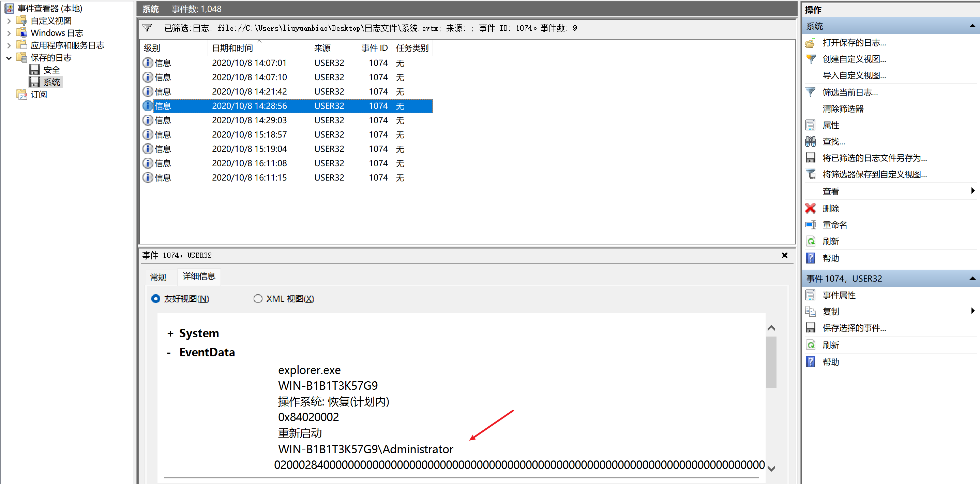The image size is (980, 484).
Task: Select the friendly view radio button
Action: tap(155, 299)
